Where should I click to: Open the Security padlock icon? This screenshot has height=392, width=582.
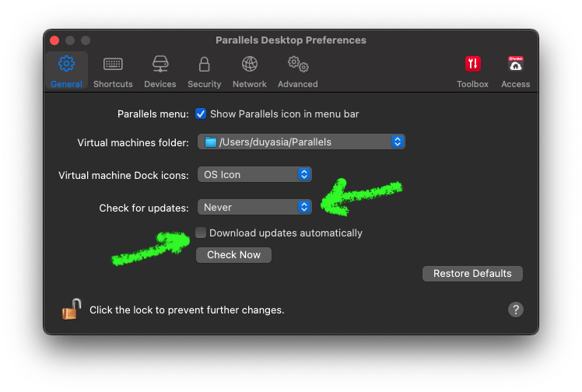coord(204,64)
